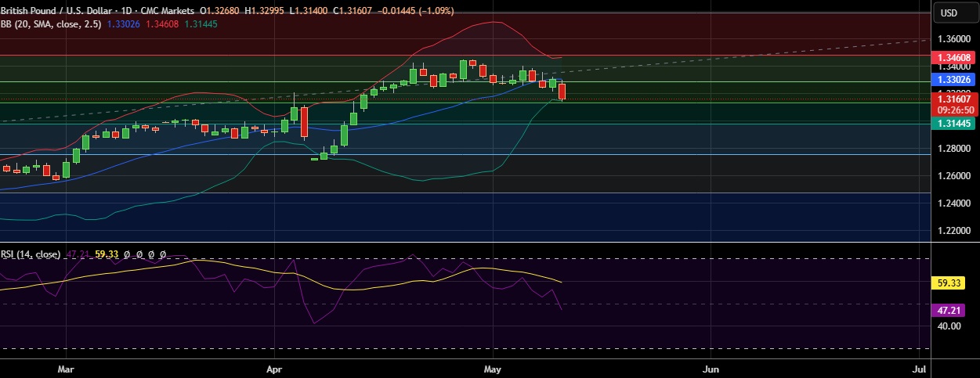
Task: Click the 1.28000 price axis level
Action: [x=955, y=148]
